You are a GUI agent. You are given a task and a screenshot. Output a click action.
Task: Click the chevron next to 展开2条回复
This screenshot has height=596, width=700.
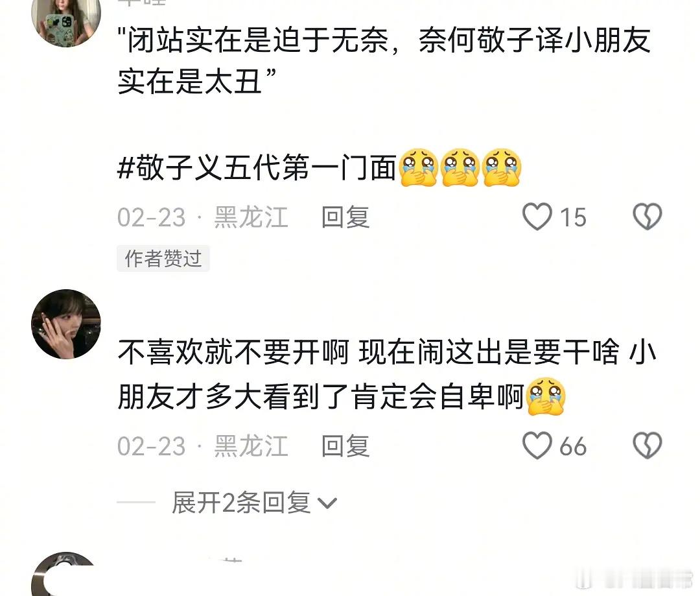coord(327,503)
